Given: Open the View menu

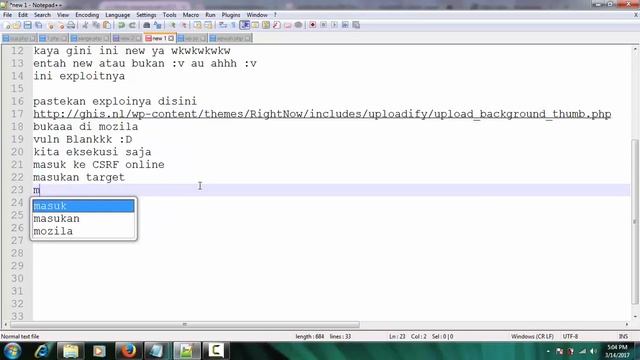Looking at the screenshot, I should pyautogui.click(x=63, y=15).
